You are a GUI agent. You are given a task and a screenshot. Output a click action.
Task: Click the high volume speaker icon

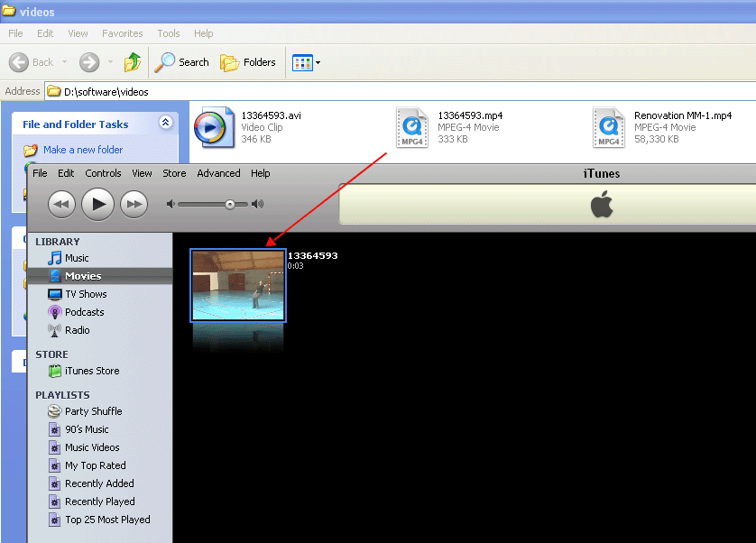258,204
